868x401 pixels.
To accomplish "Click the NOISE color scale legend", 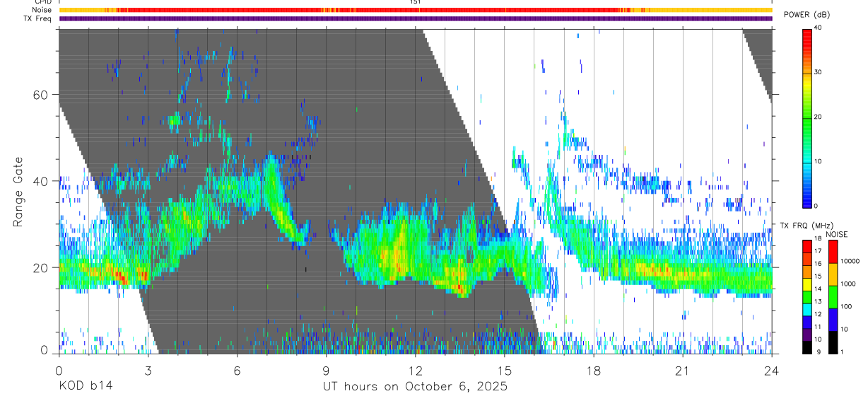I will 833,296.
